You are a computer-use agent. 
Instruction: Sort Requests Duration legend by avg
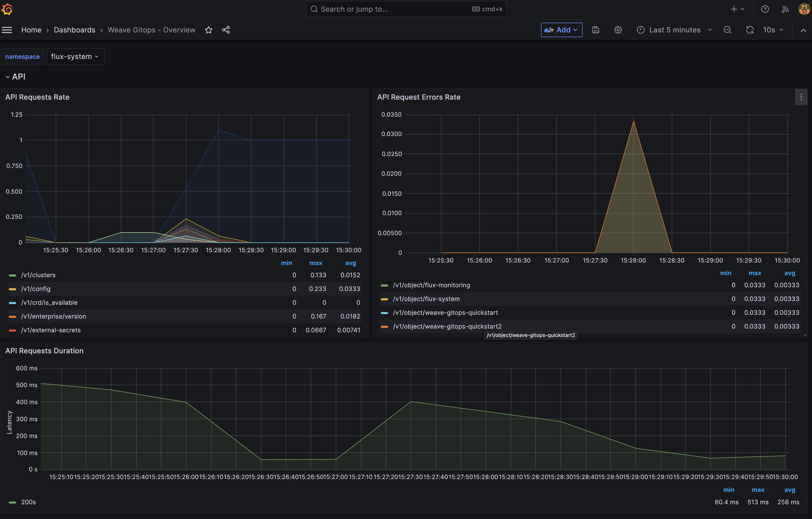[x=790, y=490]
